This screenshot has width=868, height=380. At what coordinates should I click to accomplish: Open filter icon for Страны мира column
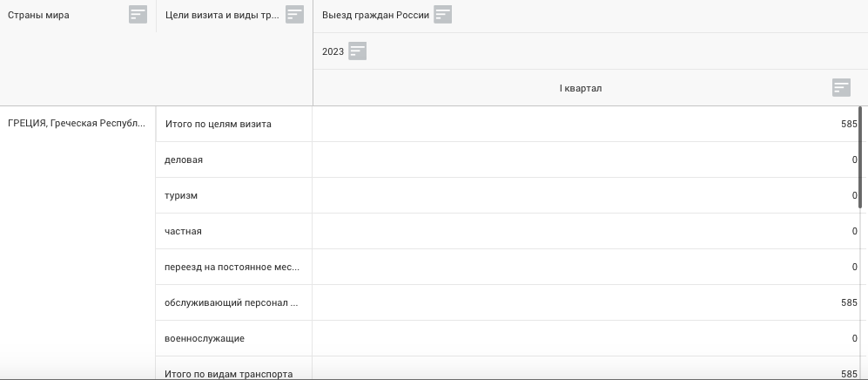coord(138,15)
